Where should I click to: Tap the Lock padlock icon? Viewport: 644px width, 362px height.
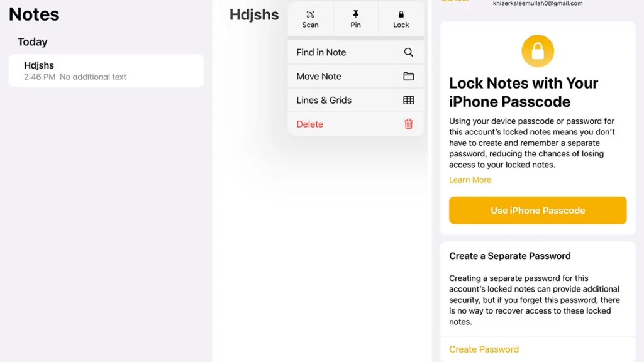click(401, 14)
